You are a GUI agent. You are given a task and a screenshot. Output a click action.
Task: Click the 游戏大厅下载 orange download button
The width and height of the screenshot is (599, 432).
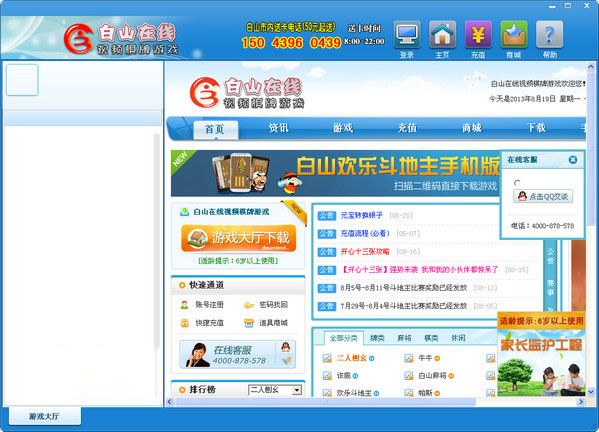[238, 238]
